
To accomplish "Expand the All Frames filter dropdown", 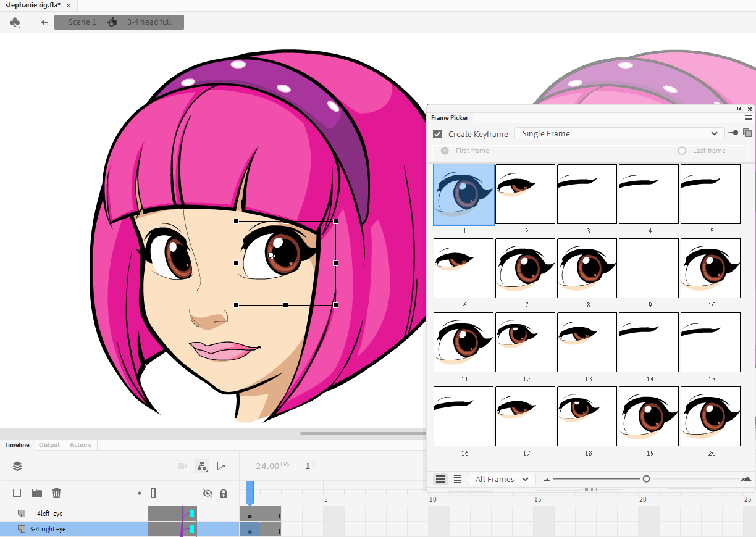I will [x=502, y=479].
